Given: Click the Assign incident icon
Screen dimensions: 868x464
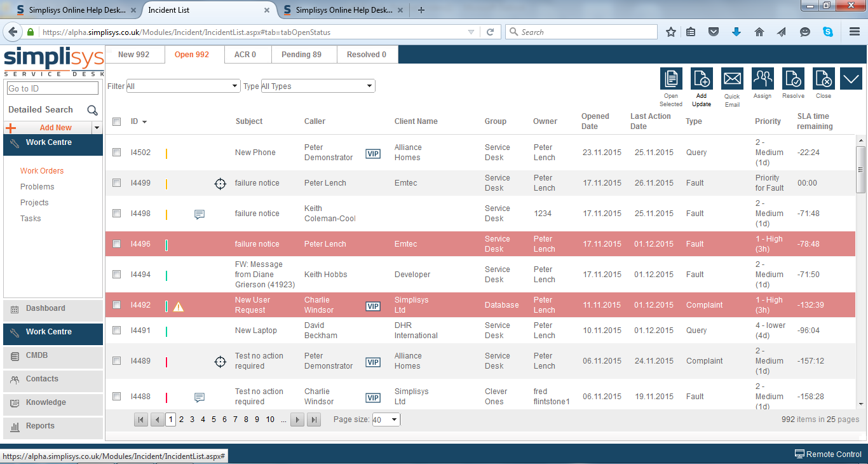Looking at the screenshot, I should (x=763, y=79).
